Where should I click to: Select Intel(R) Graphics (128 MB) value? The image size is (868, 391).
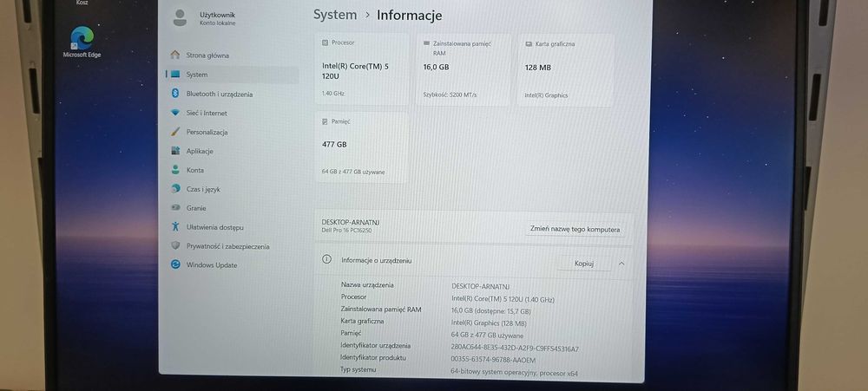pos(488,323)
